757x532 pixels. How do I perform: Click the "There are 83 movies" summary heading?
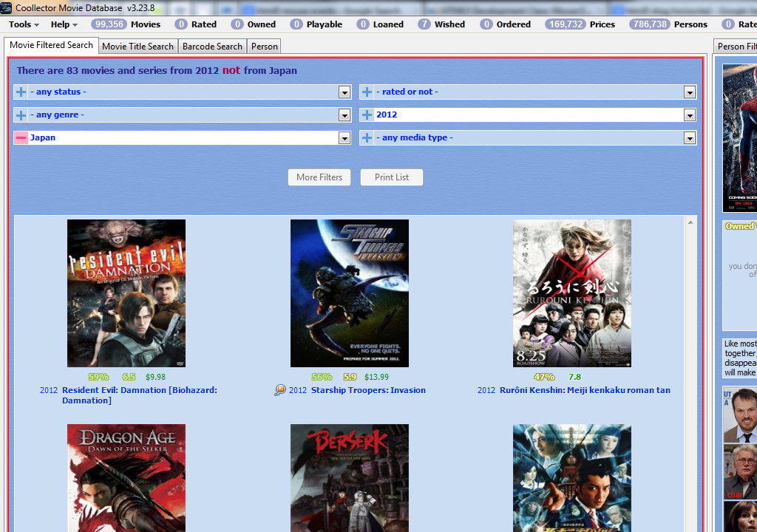(157, 70)
